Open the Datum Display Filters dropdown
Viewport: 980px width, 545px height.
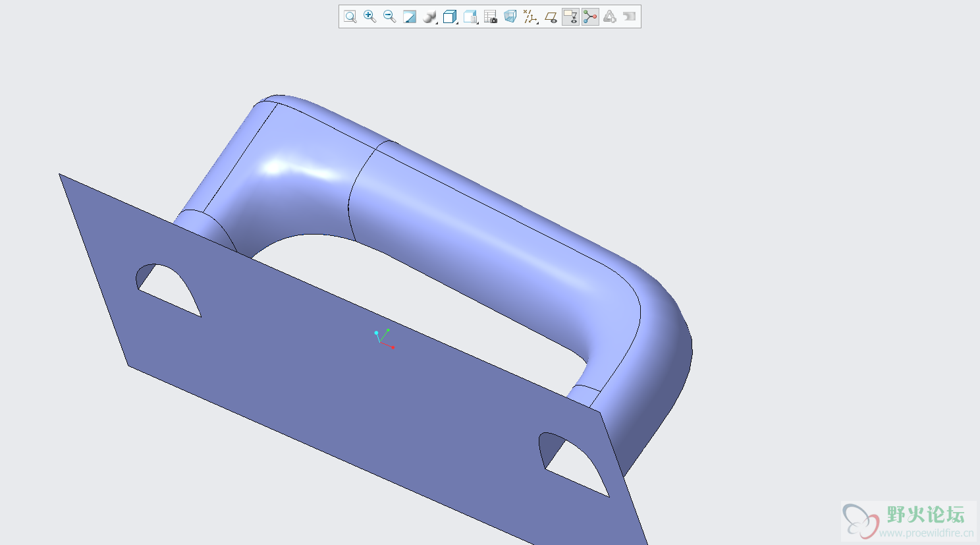pos(530,16)
